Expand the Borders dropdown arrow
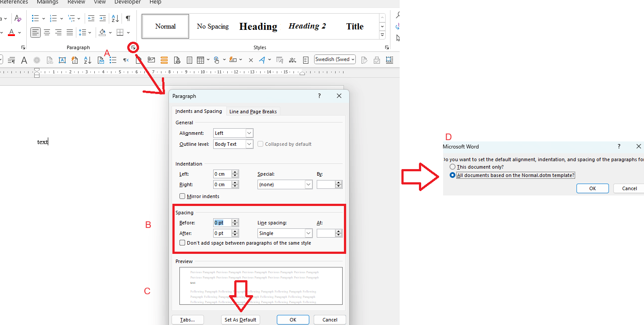This screenshot has width=644, height=325. point(128,32)
